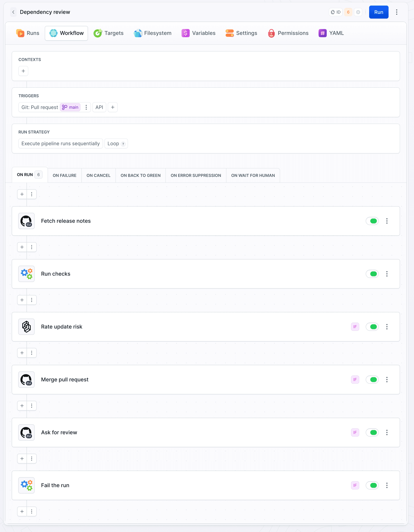Add a new context with the plus button
The image size is (414, 532).
coord(23,71)
